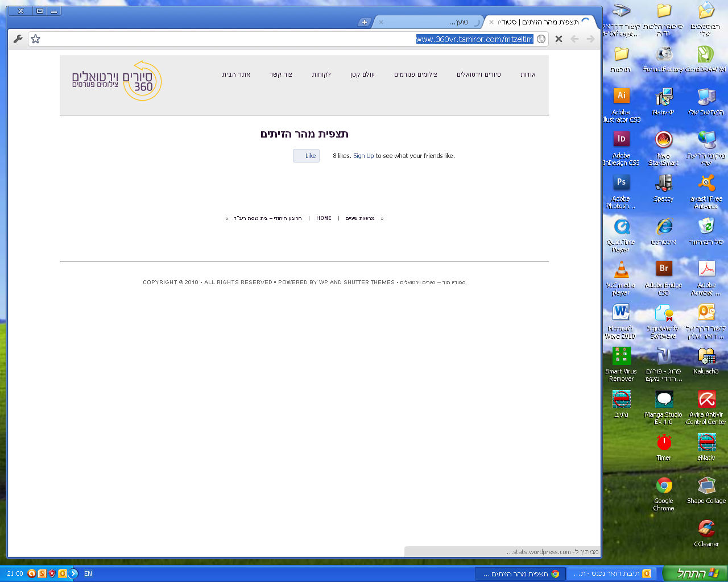Click the NativXP desktop icon
728x582 pixels.
click(664, 102)
